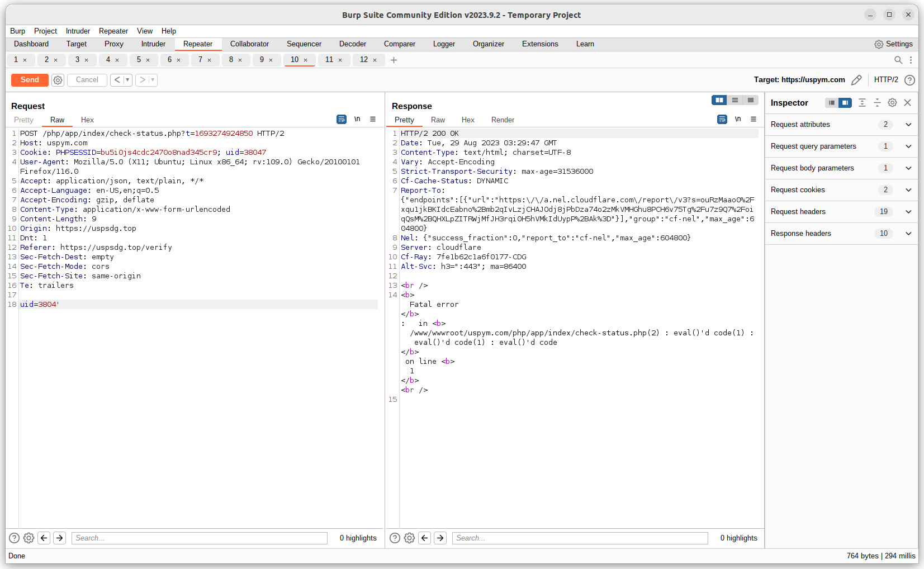Select combined tabbed layout view
The width and height of the screenshot is (924, 569).
751,100
